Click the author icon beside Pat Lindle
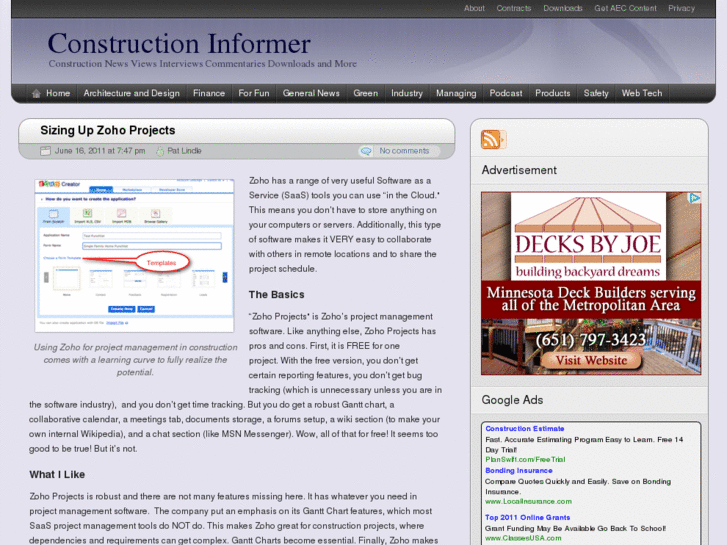 click(160, 151)
